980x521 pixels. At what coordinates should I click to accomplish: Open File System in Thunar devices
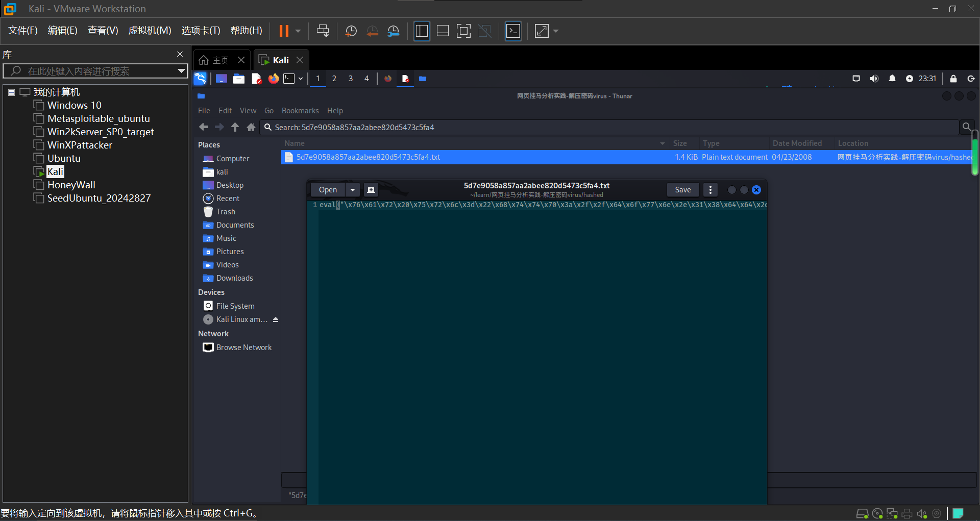coord(235,306)
